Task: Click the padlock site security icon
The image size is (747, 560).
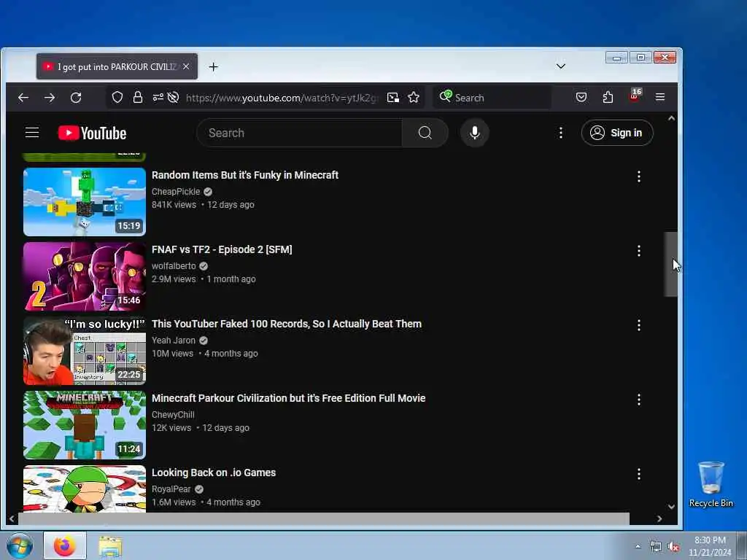Action: (x=138, y=98)
